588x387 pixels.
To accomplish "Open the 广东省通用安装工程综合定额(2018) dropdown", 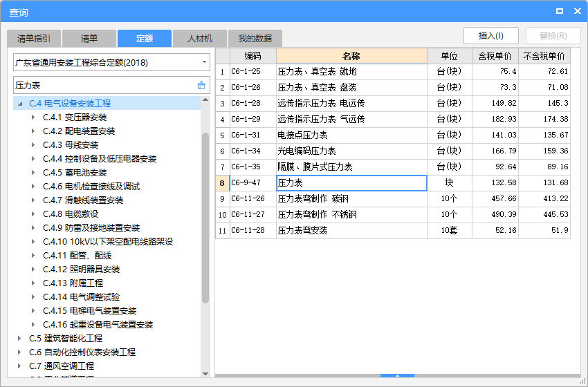I will [x=204, y=62].
